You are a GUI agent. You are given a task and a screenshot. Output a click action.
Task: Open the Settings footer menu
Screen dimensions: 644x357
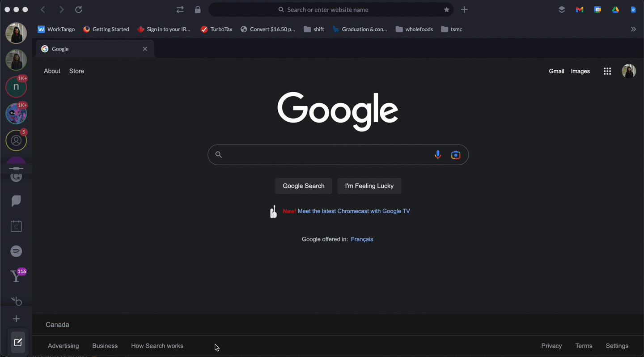click(x=617, y=346)
